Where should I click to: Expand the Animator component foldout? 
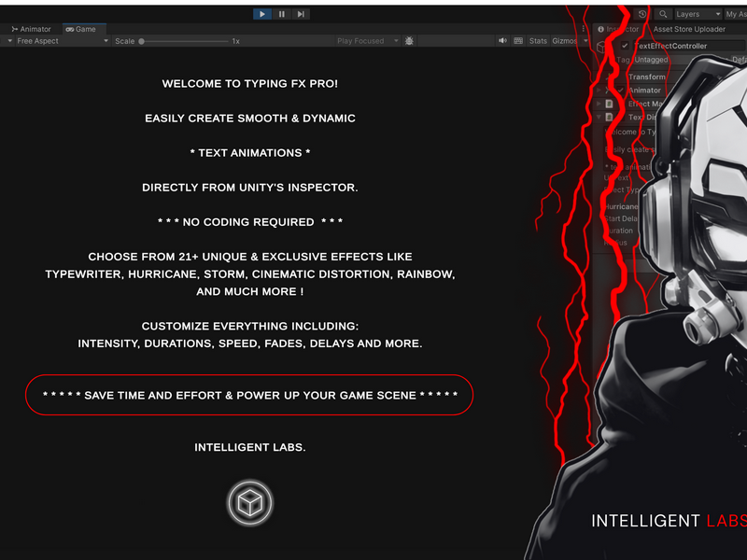(599, 90)
